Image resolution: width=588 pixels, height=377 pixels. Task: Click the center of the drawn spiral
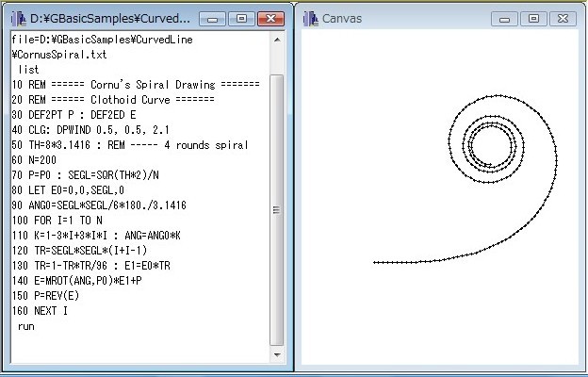coord(492,147)
